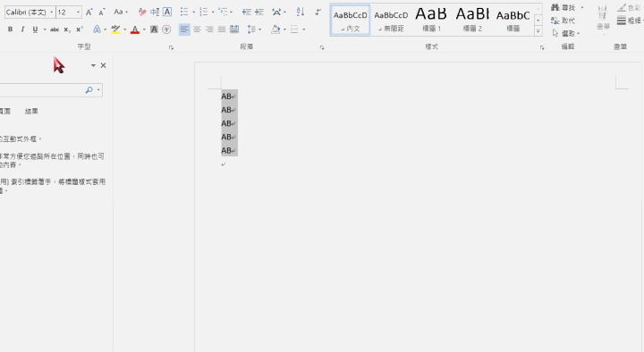Toggle italic formatting
This screenshot has width=644, height=352.
coord(22,29)
